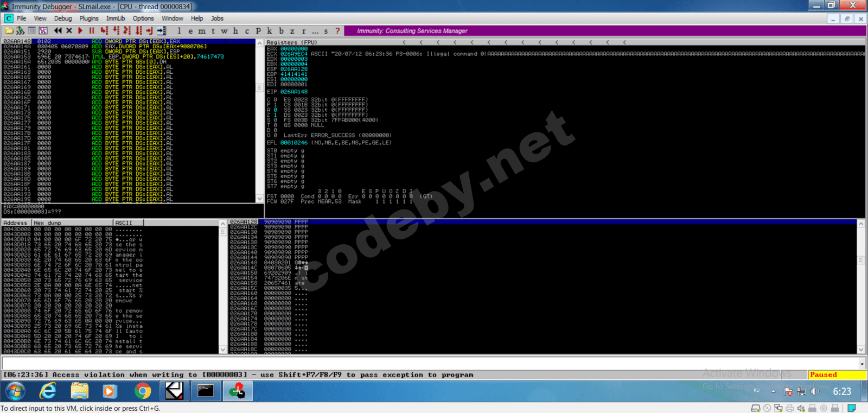Image resolution: width=868 pixels, height=413 pixels.
Task: Click the Paused status indicator
Action: point(837,375)
